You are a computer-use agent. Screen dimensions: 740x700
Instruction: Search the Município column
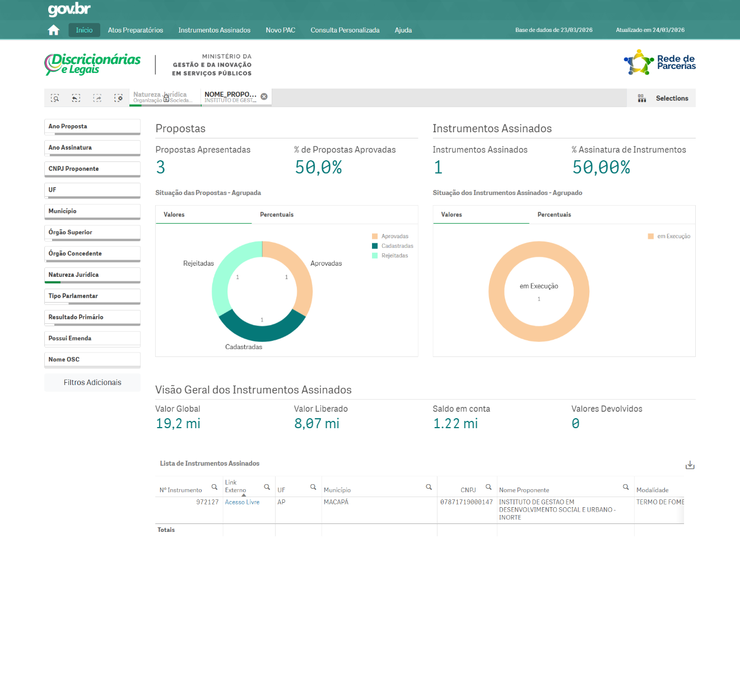429,487
